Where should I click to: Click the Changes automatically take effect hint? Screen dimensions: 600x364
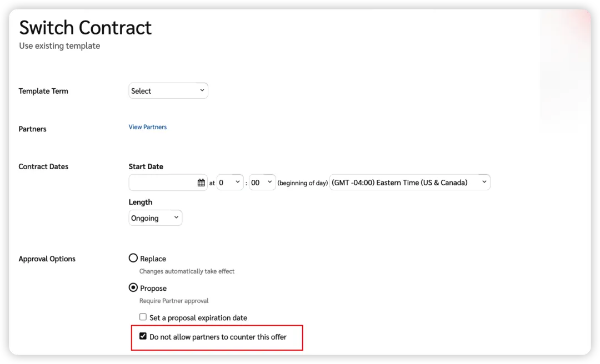(x=187, y=271)
